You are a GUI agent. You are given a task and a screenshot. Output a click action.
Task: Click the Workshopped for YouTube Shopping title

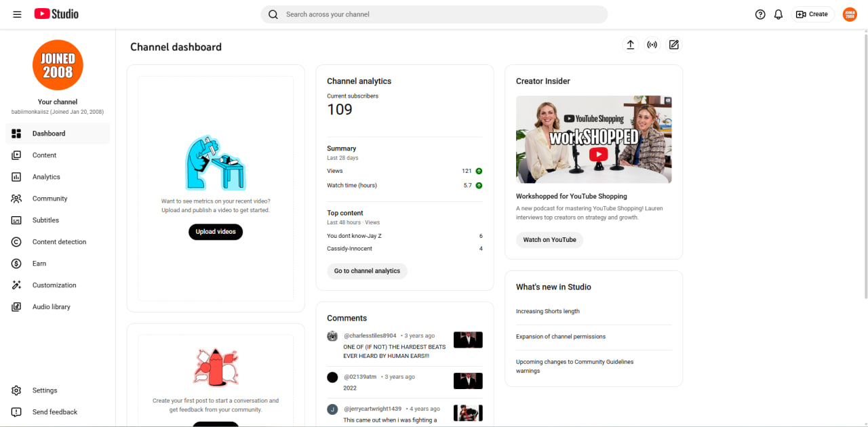tap(572, 197)
